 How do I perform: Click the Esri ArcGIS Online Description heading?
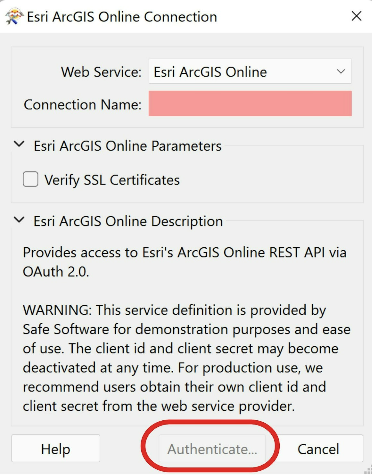pos(128,221)
